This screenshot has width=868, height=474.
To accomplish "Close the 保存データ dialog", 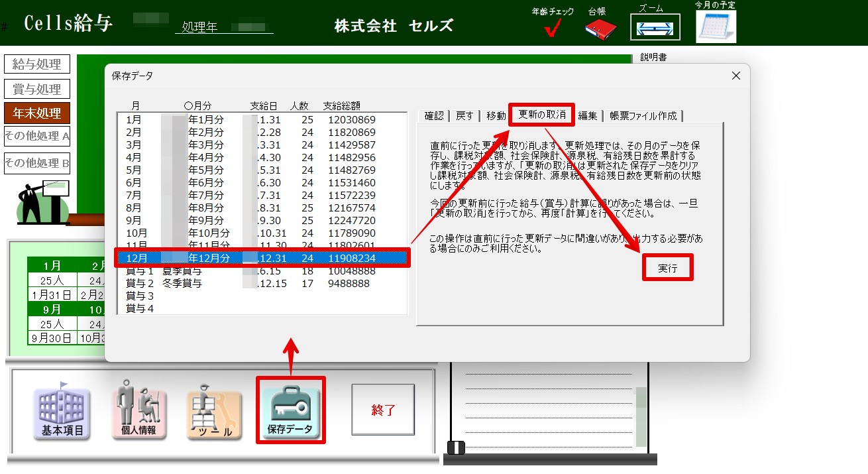I will click(x=735, y=76).
